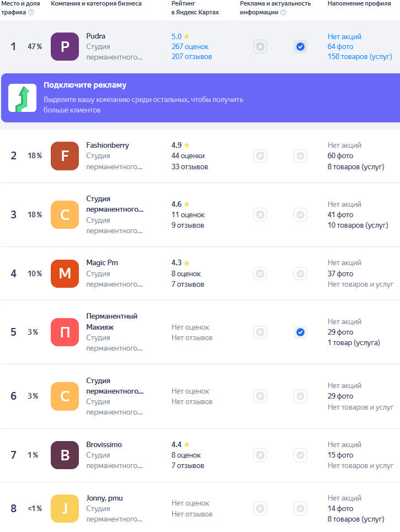This screenshot has width=400, height=532.
Task: Open Pudra's 207 отзывов link
Action: coord(191,57)
